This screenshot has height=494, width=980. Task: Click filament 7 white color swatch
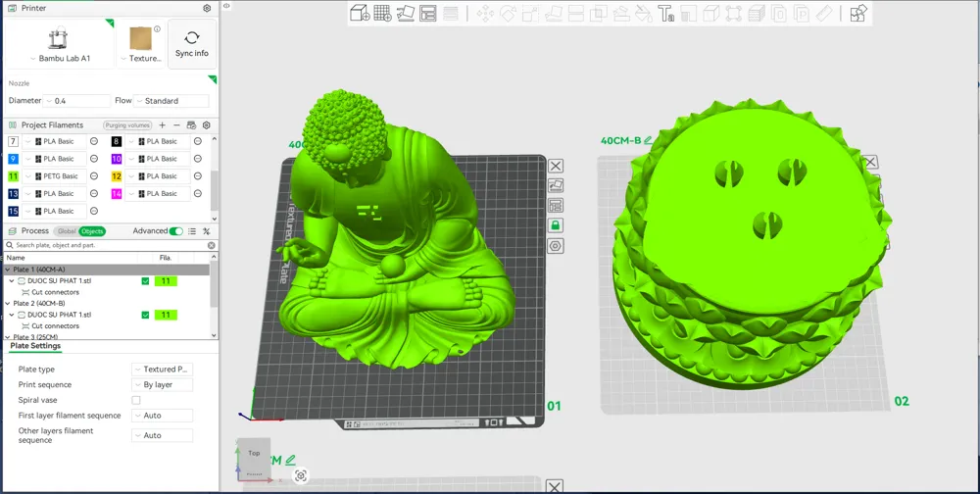tap(13, 141)
